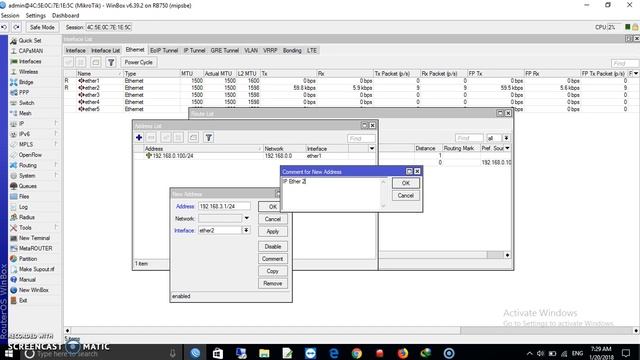
Task: Open Session menu
Action: coord(10,16)
